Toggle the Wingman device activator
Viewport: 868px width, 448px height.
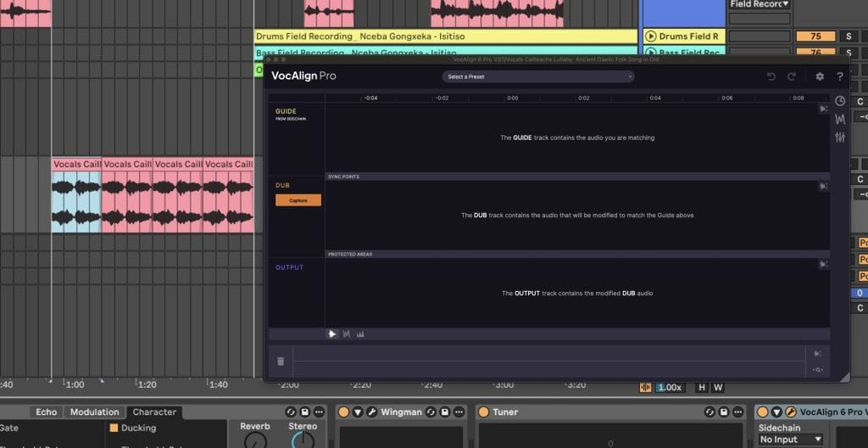343,412
